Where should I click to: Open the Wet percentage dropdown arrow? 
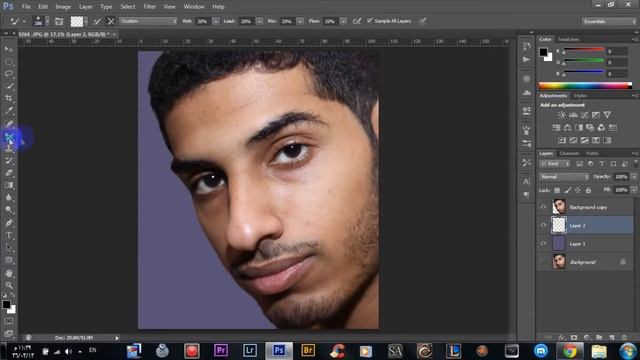216,21
